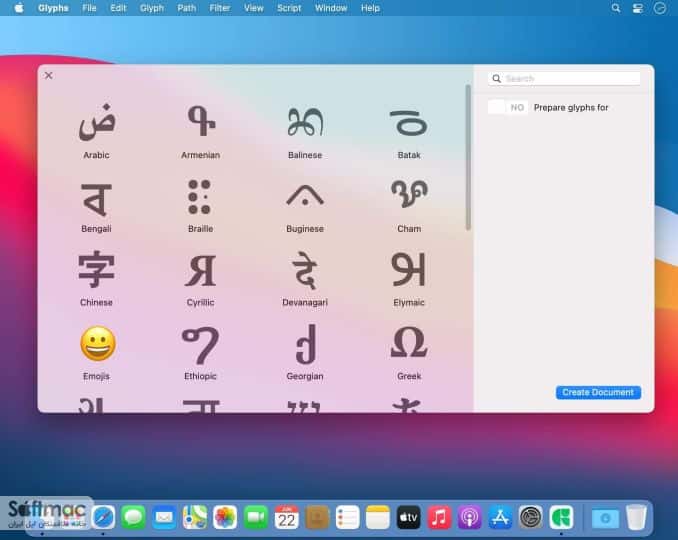Screen dimensions: 678x540
Task: Choose the Ethiopic script glyph
Action: tap(200, 345)
